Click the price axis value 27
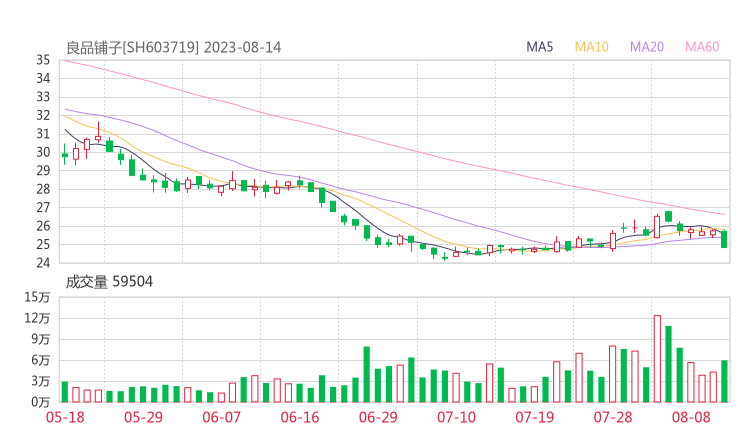The image size is (740, 440). click(x=43, y=207)
